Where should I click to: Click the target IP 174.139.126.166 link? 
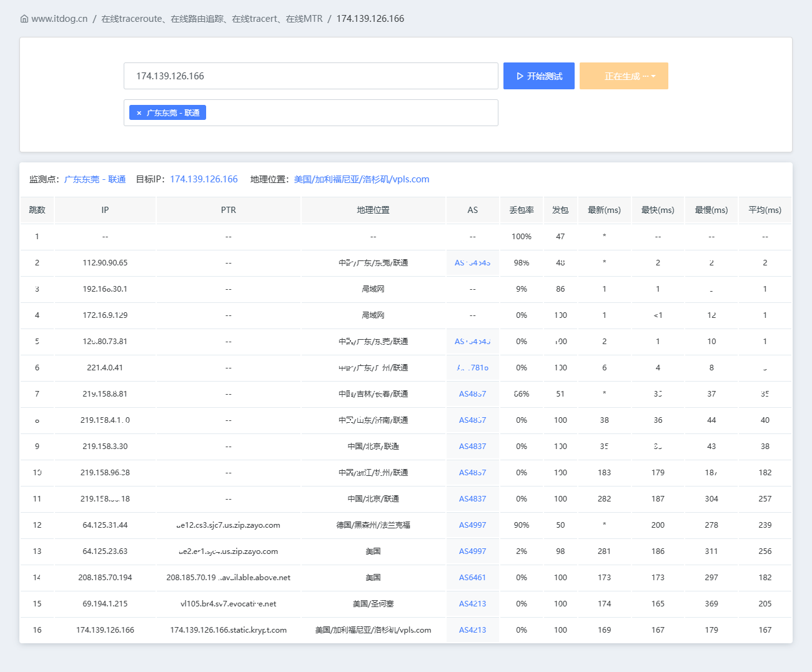tap(204, 179)
